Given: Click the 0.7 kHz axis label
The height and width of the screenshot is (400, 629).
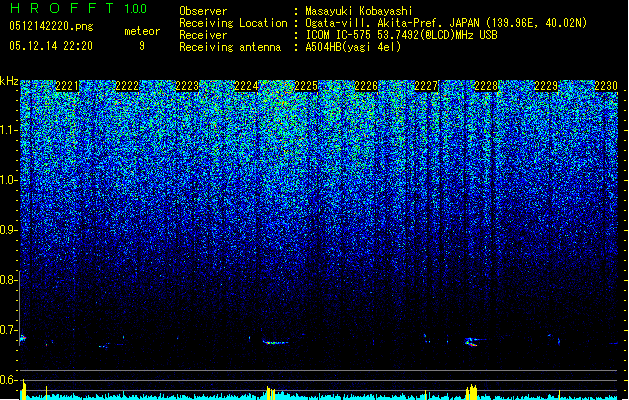Looking at the screenshot, I should (8, 330).
